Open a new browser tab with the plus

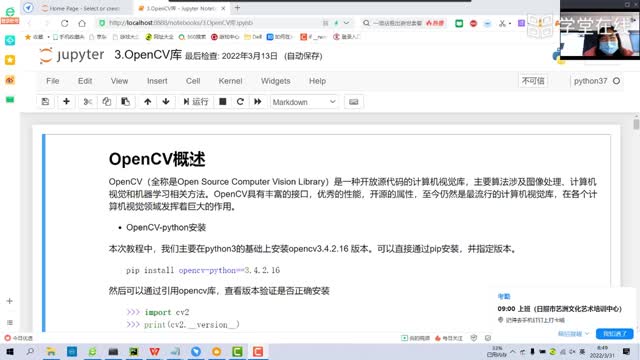tap(237, 8)
